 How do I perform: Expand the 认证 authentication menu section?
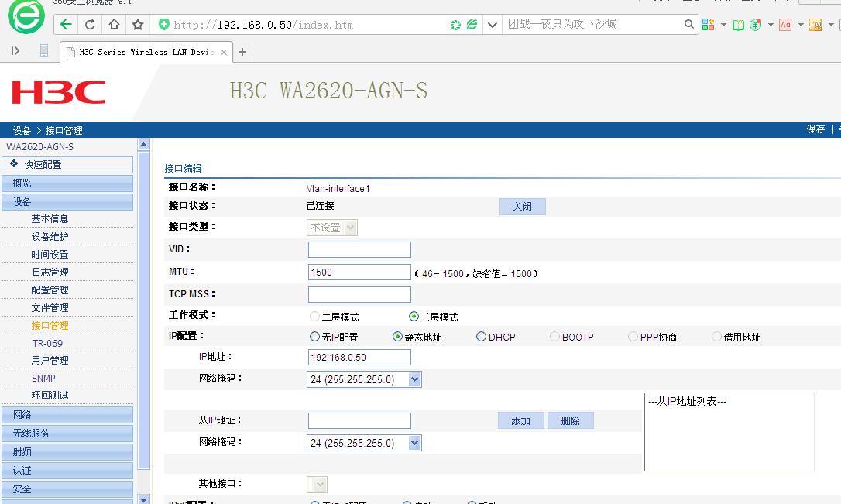pyautogui.click(x=67, y=471)
